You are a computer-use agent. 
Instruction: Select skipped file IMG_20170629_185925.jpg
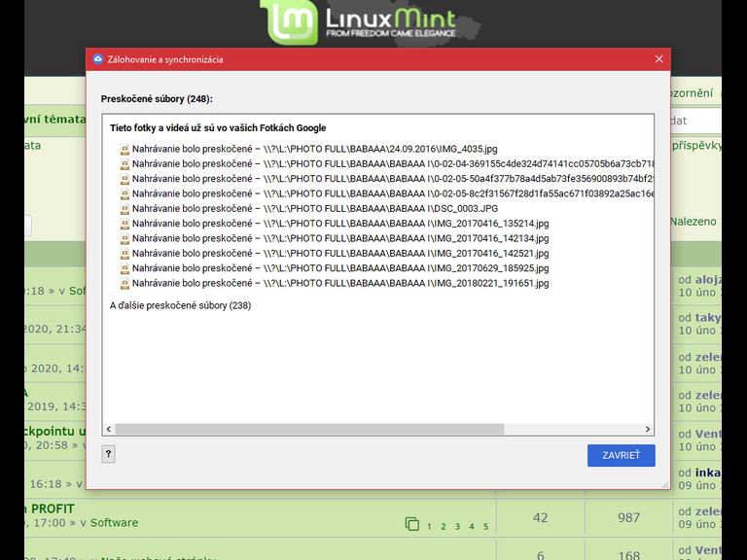pos(340,268)
